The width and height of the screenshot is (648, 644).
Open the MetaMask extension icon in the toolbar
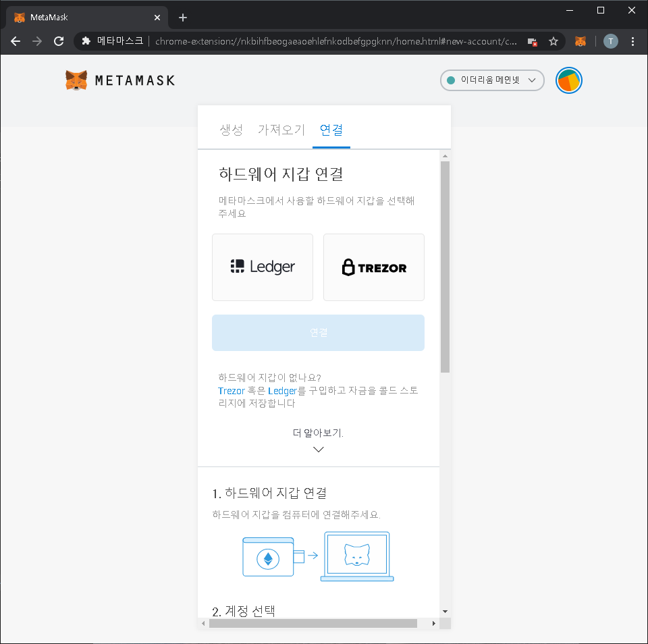point(580,41)
